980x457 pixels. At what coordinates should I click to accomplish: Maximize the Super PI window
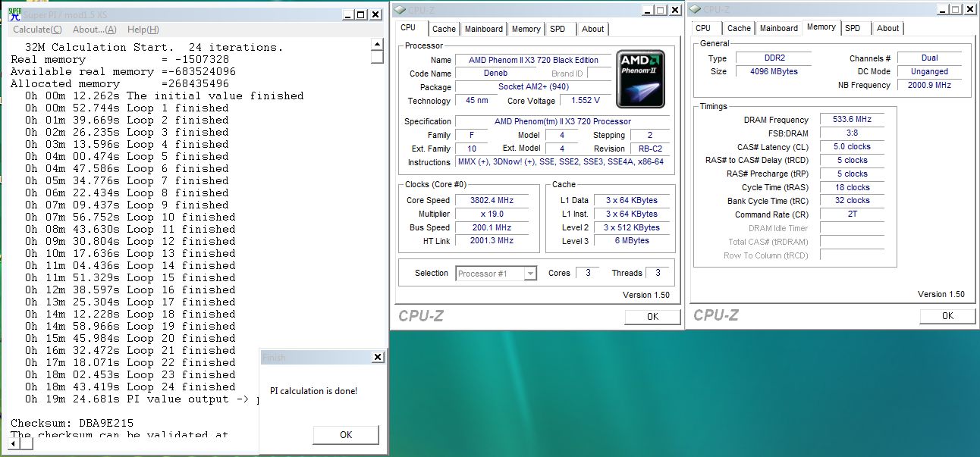(x=361, y=14)
